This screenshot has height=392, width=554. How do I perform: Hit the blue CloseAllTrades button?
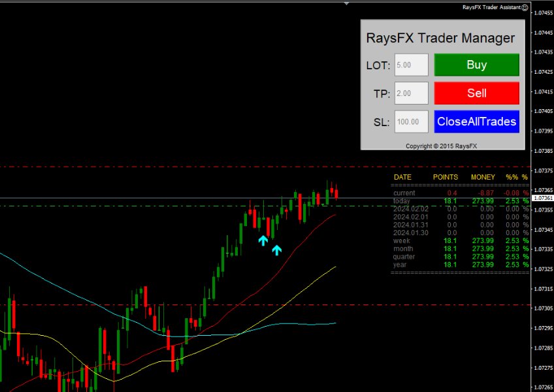tap(476, 122)
